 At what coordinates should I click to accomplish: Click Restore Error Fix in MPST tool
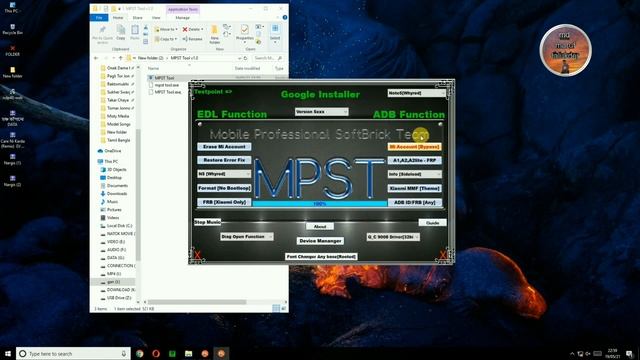tap(224, 160)
